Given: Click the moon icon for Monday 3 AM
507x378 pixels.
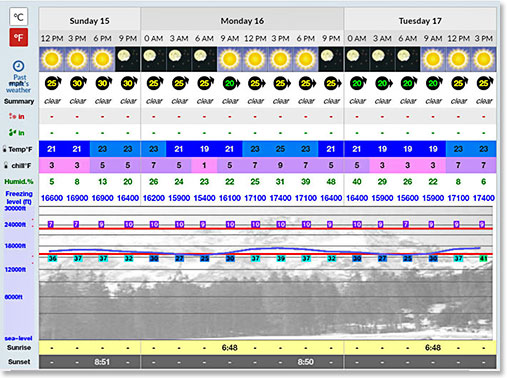Looking at the screenshot, I should [179, 59].
